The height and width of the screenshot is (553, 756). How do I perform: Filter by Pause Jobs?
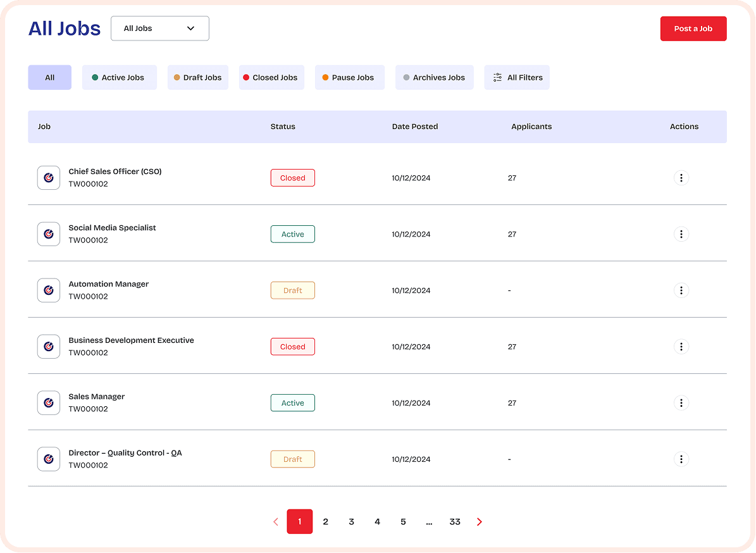coord(350,78)
